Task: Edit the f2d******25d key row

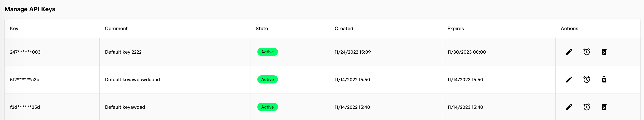Action: point(569,107)
